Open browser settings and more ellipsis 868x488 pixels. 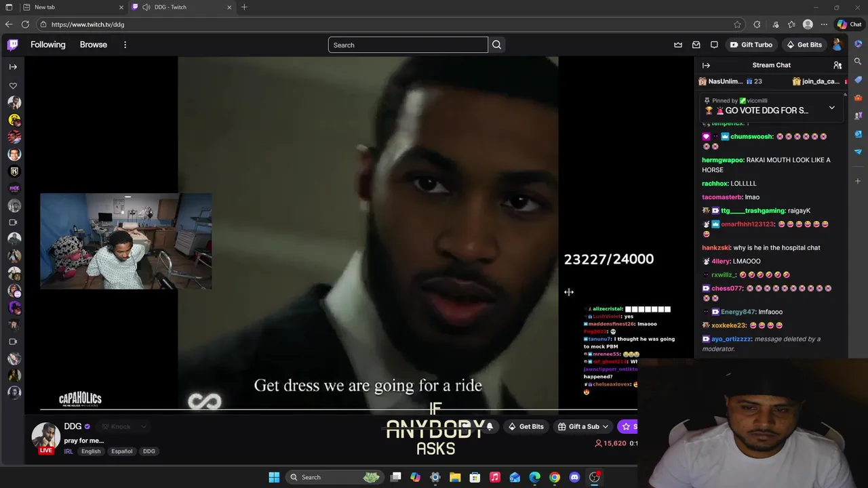pos(824,24)
